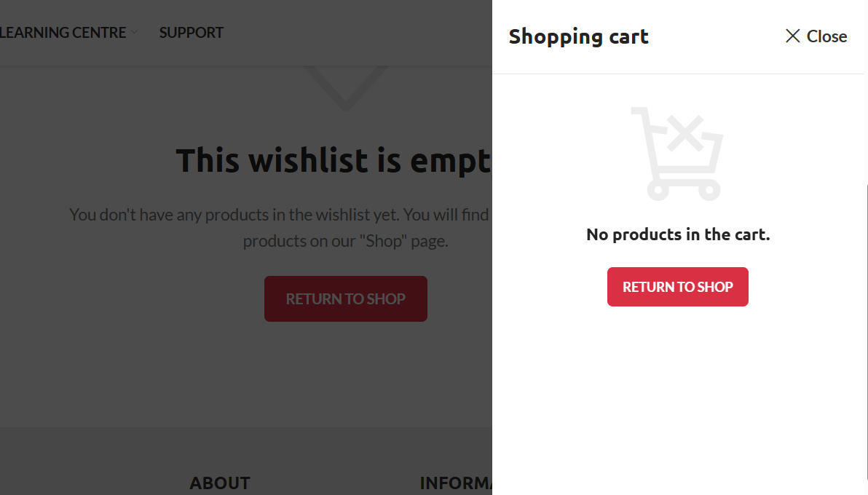Select the 'No products in the cart.' message

tap(678, 235)
